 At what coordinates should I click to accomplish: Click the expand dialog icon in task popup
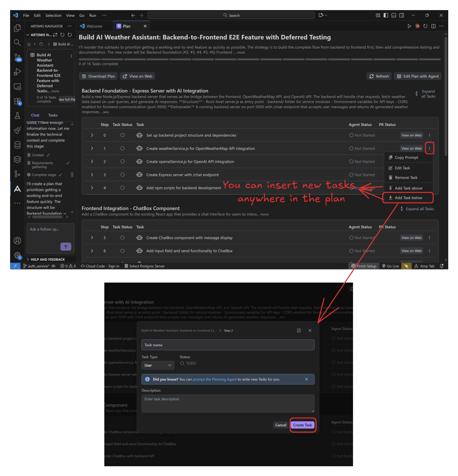point(299,331)
